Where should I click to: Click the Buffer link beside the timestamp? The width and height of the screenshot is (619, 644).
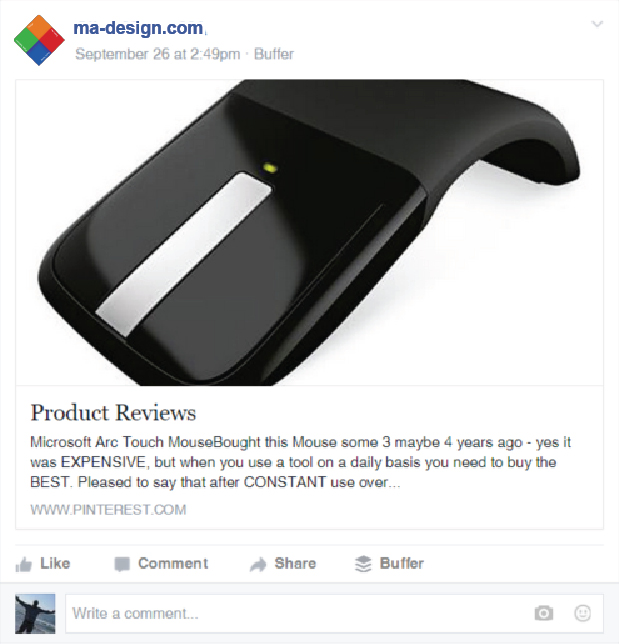click(274, 54)
